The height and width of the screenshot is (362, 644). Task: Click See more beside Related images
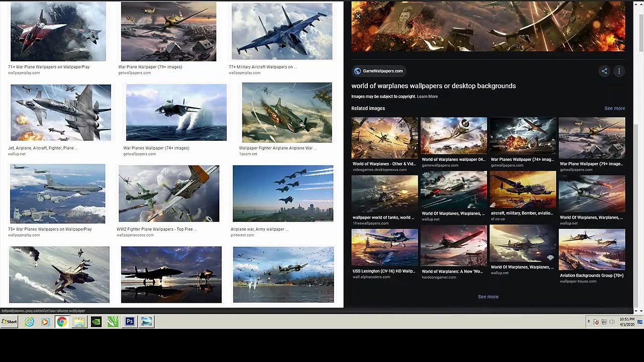point(614,108)
